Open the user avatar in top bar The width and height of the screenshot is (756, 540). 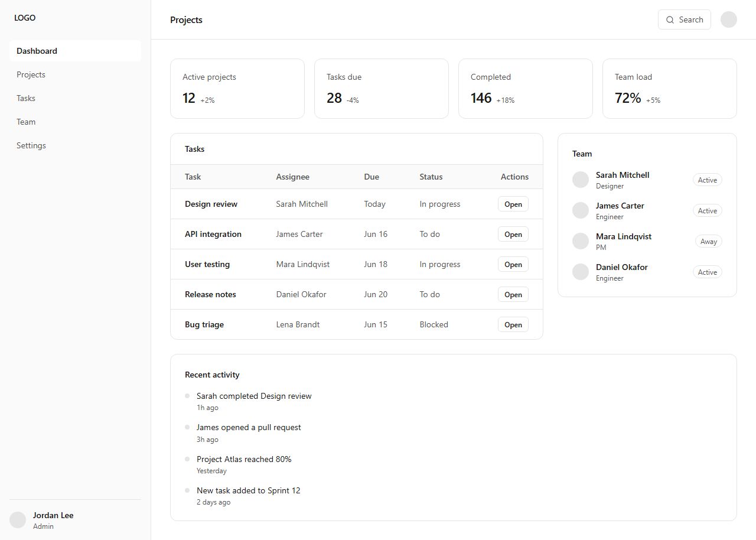[729, 19]
